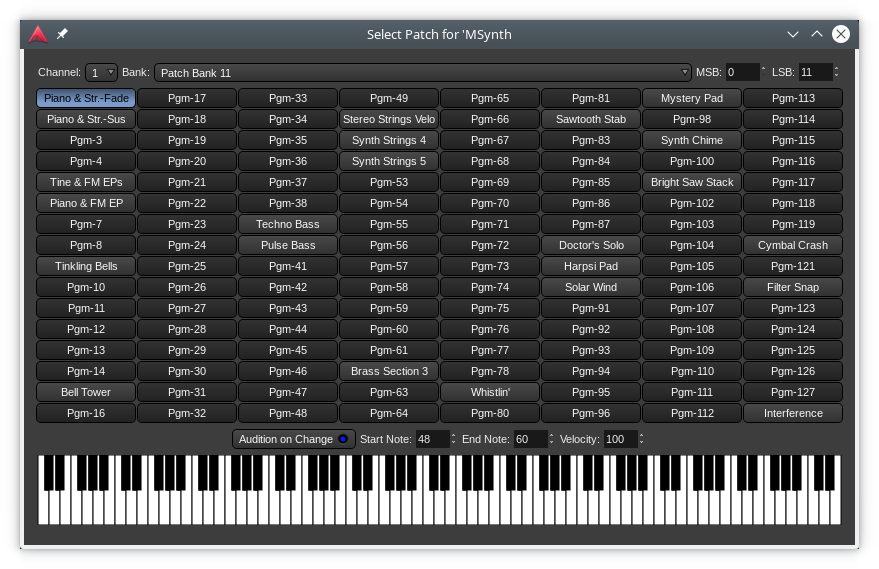This screenshot has width=879, height=569.
Task: Select the Tinkling Bells patch
Action: click(86, 266)
